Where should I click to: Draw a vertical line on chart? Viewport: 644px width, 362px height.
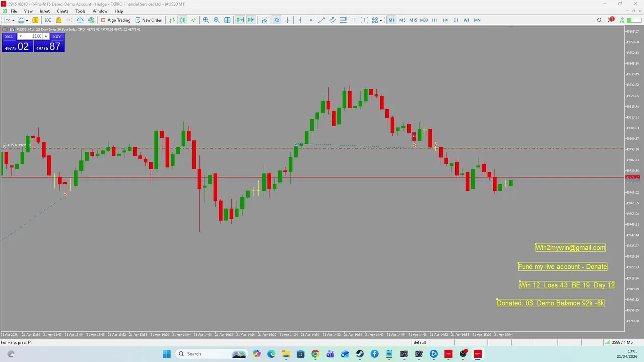[300, 20]
